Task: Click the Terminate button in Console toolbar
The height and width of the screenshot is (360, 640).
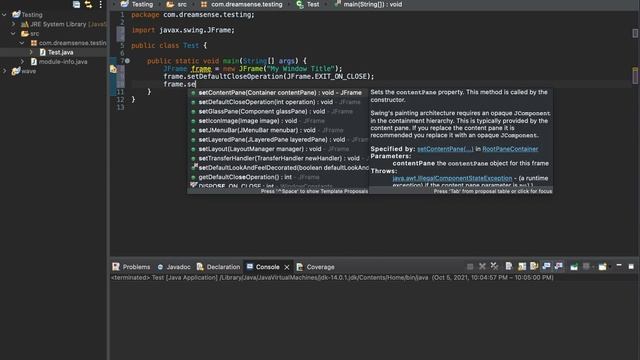Action: (470, 267)
